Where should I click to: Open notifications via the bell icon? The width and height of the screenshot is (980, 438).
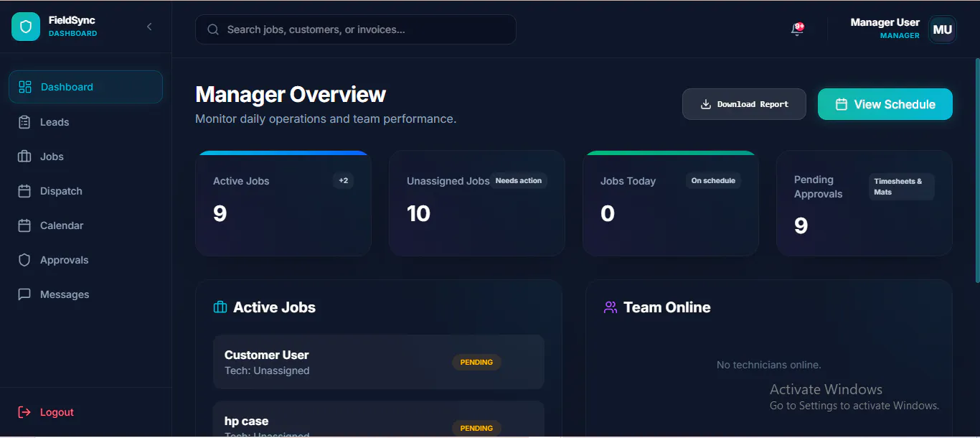pyautogui.click(x=797, y=29)
